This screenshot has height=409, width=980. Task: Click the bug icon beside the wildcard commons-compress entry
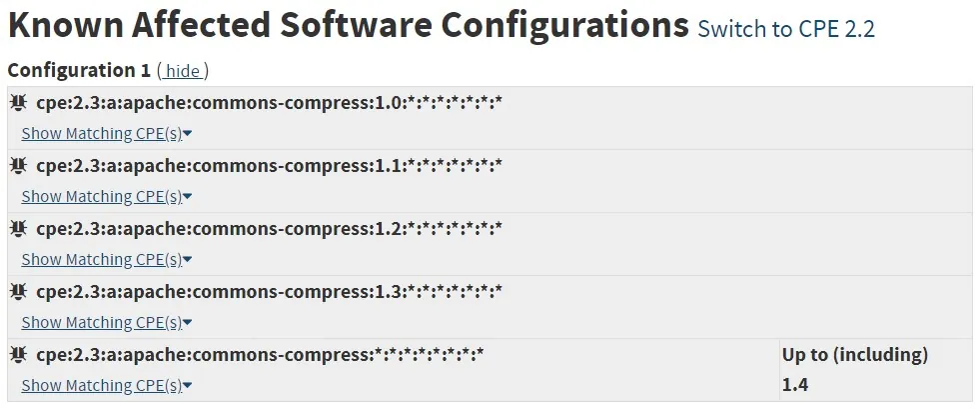(18, 355)
